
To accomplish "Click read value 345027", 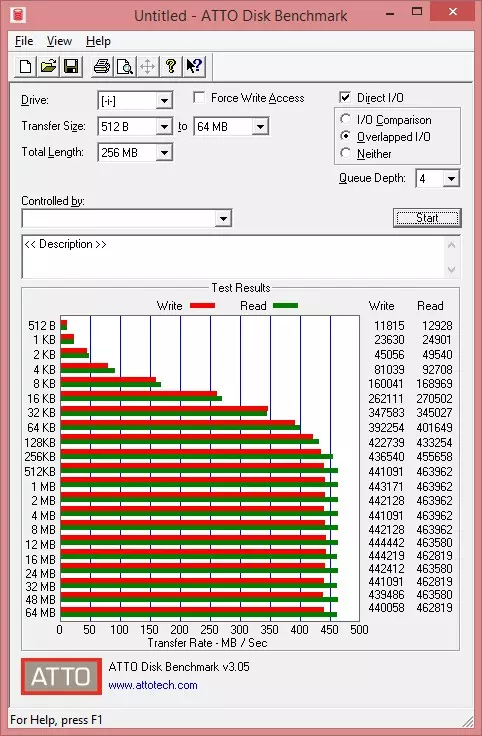I will coord(434,413).
